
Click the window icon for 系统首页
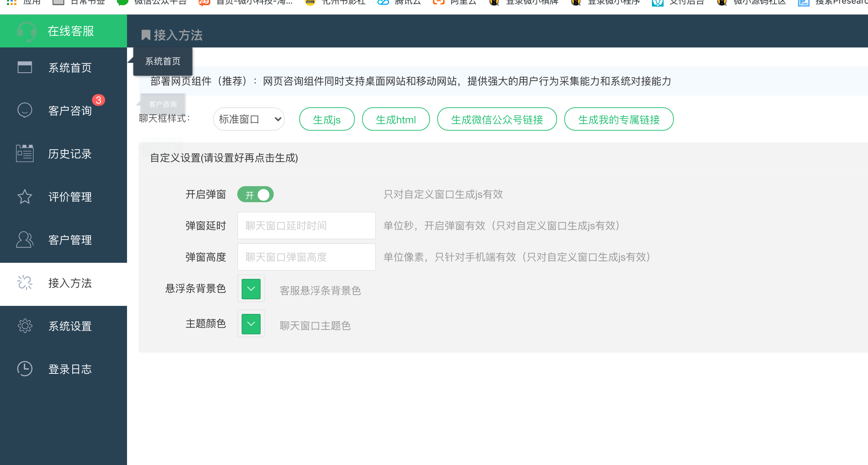click(25, 67)
